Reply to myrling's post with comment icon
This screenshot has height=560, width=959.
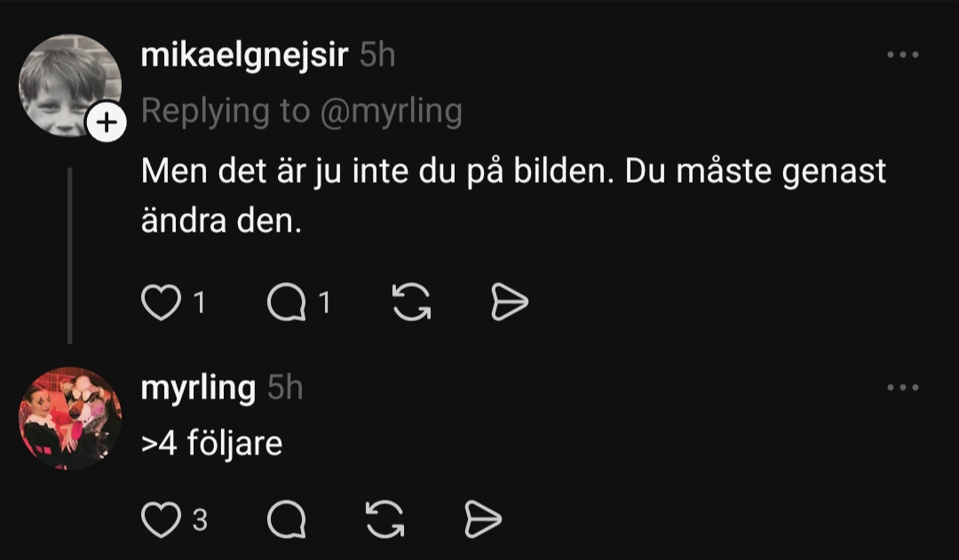coord(286,520)
